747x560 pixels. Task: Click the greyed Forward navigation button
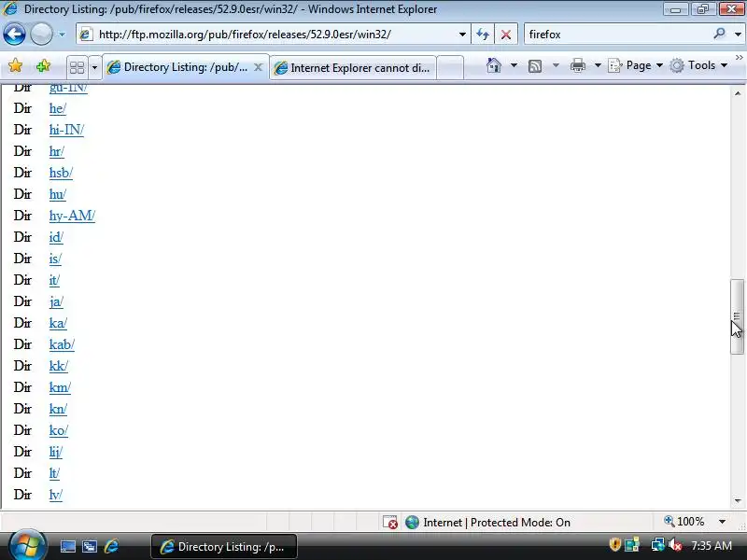pyautogui.click(x=41, y=35)
